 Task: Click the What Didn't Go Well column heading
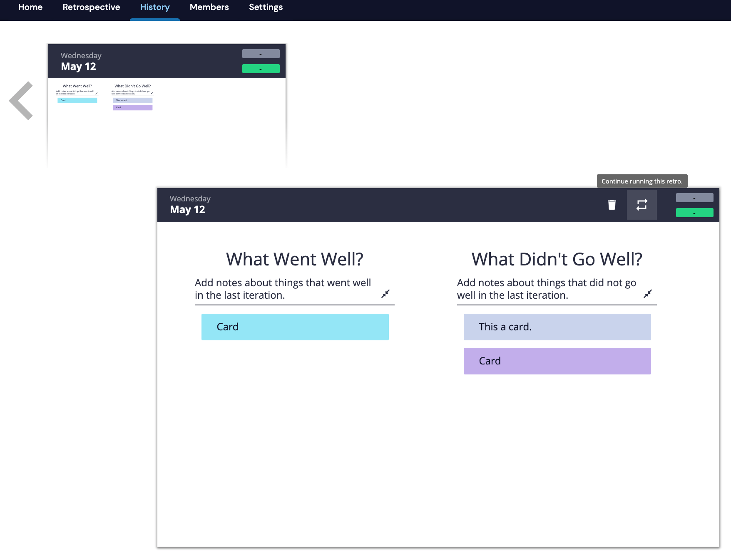point(557,259)
